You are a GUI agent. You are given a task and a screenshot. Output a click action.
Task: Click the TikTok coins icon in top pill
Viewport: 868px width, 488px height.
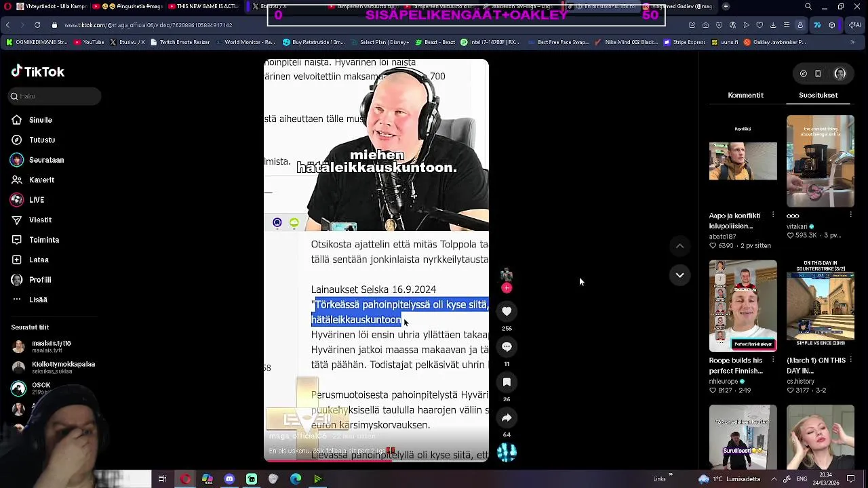point(804,73)
